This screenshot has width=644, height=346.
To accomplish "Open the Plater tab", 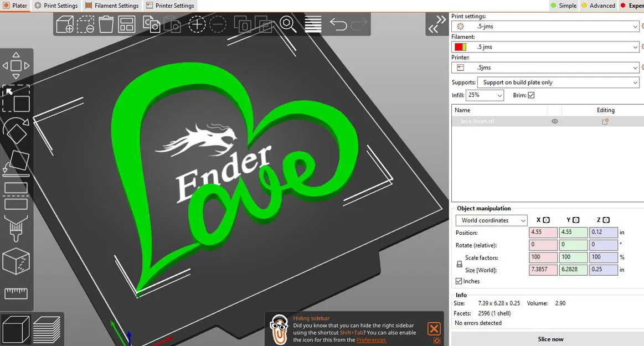I will [x=15, y=6].
